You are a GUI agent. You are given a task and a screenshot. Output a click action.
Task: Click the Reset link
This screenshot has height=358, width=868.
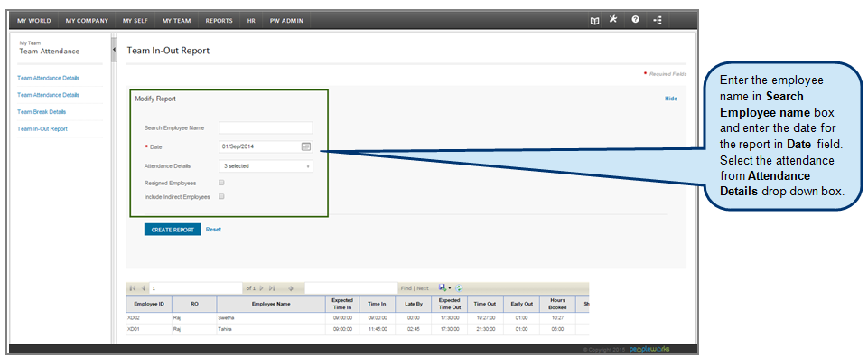[x=213, y=229]
